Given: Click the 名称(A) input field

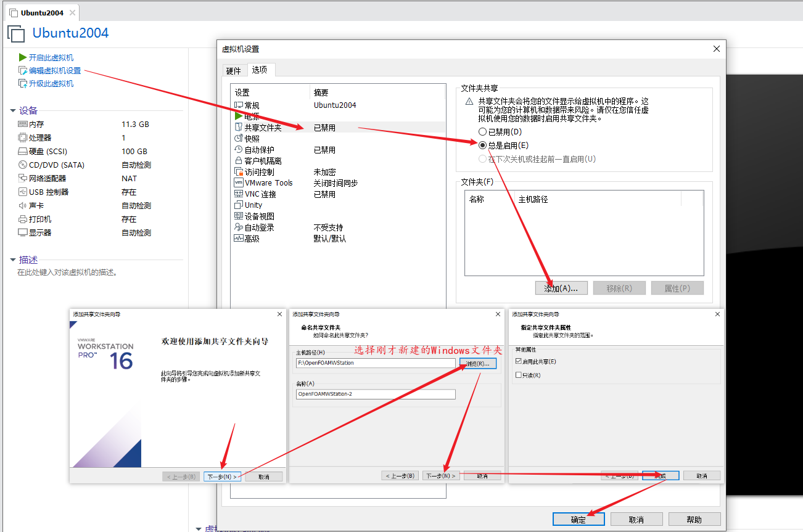Looking at the screenshot, I should pos(376,394).
